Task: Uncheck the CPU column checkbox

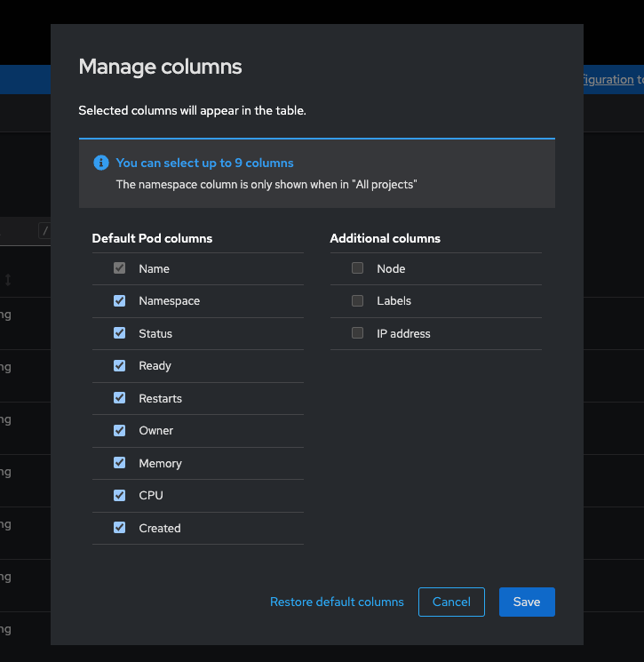Action: click(119, 495)
